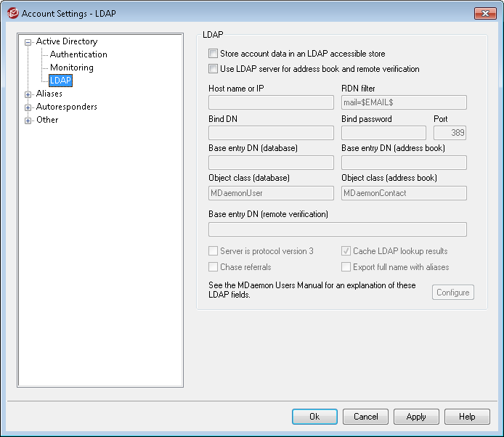The width and height of the screenshot is (504, 437).
Task: Focus the Bind password field
Action: [383, 133]
